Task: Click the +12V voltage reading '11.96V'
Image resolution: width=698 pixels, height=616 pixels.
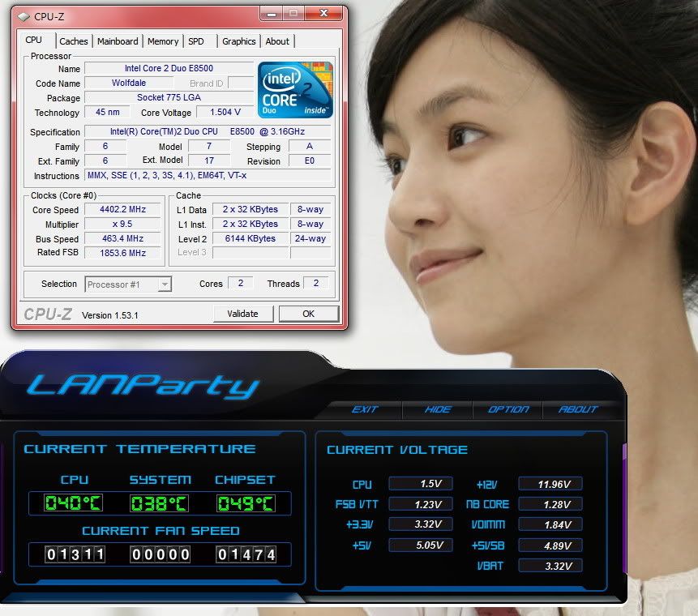Action: coord(550,484)
